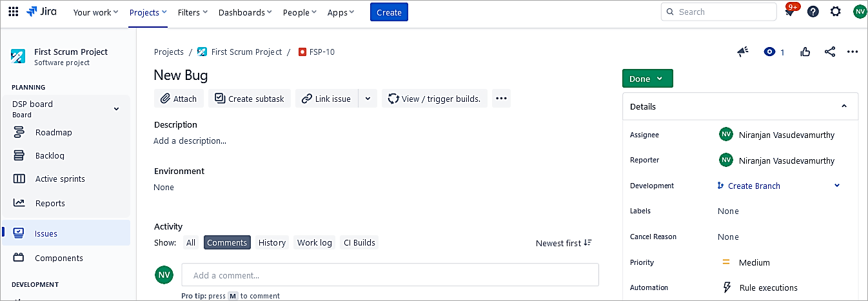868x301 pixels.
Task: Click the give feedback megaphone icon
Action: 743,52
